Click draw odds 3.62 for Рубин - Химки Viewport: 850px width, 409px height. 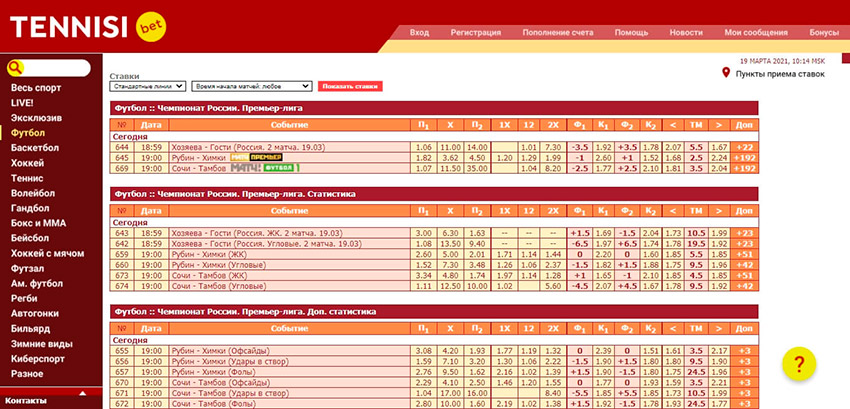(x=450, y=158)
